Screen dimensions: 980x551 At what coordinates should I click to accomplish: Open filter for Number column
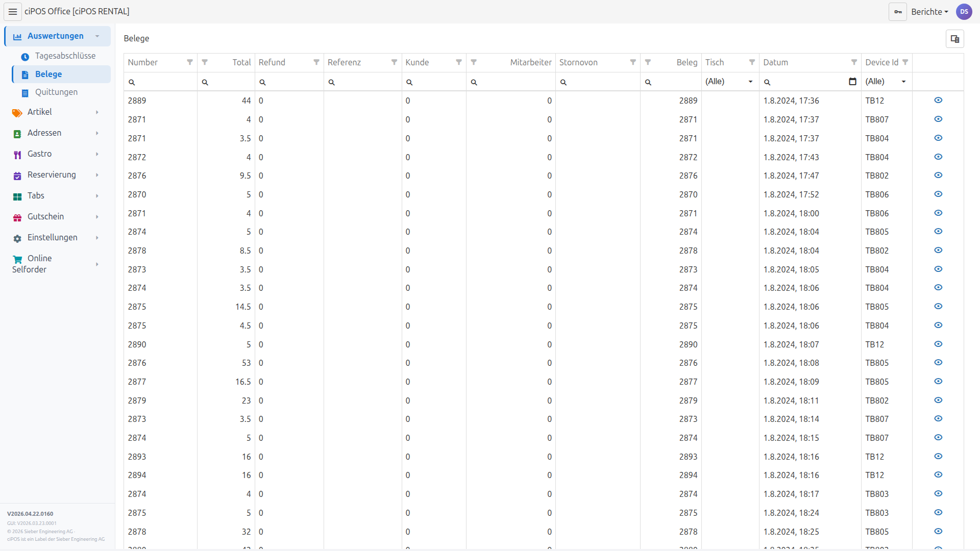(190, 62)
